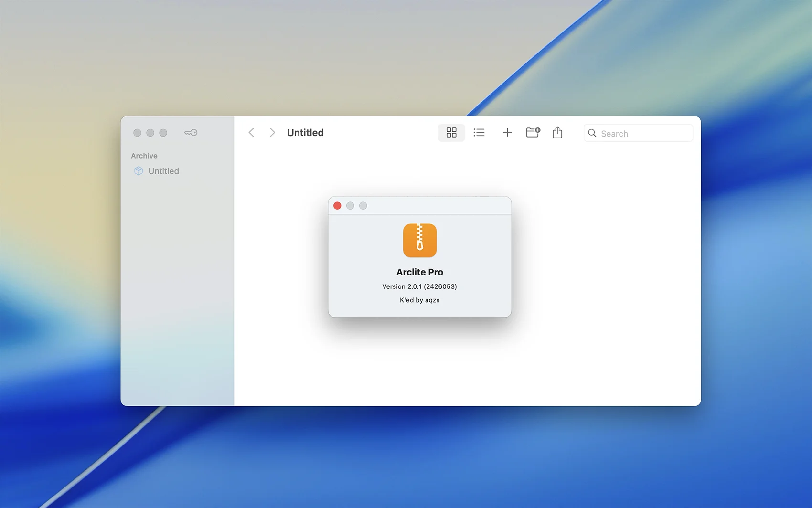Image resolution: width=812 pixels, height=508 pixels.
Task: Switch to grid icon view
Action: click(x=451, y=133)
